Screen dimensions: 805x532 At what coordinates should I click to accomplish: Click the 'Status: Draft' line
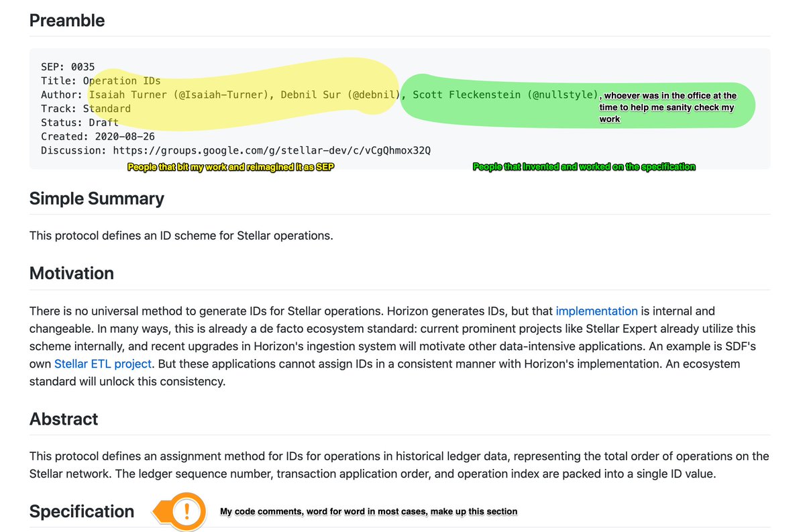pyautogui.click(x=80, y=123)
